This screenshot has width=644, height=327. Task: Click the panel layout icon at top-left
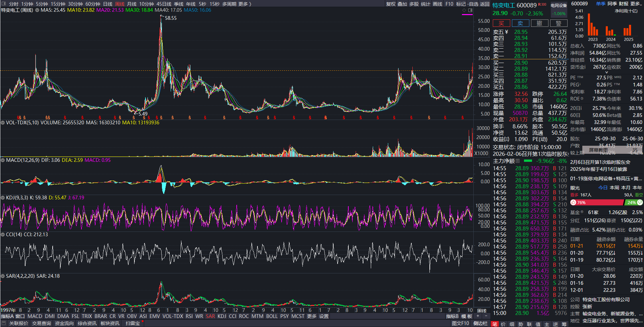4,4
